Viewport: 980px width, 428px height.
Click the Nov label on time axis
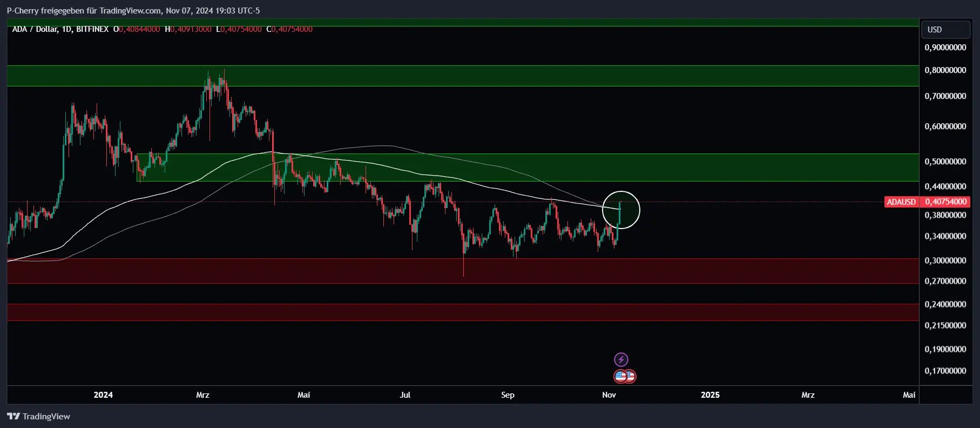(x=609, y=395)
